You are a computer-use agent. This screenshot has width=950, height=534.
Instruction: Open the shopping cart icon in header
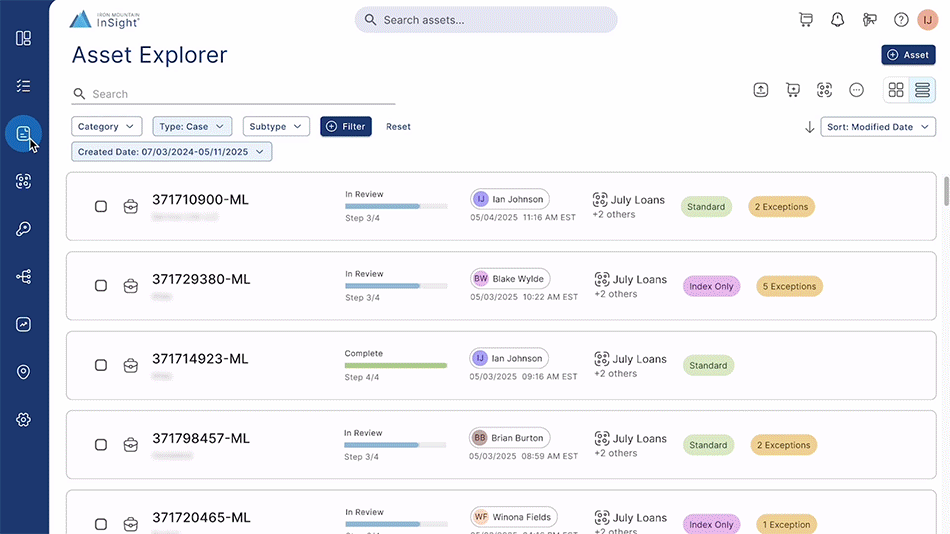pos(806,20)
